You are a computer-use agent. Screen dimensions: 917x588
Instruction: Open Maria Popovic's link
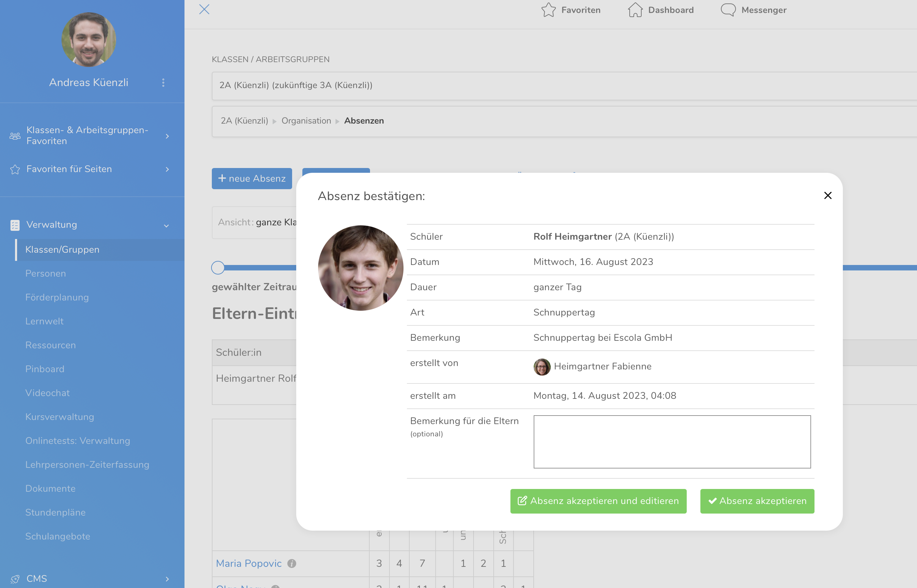point(249,563)
